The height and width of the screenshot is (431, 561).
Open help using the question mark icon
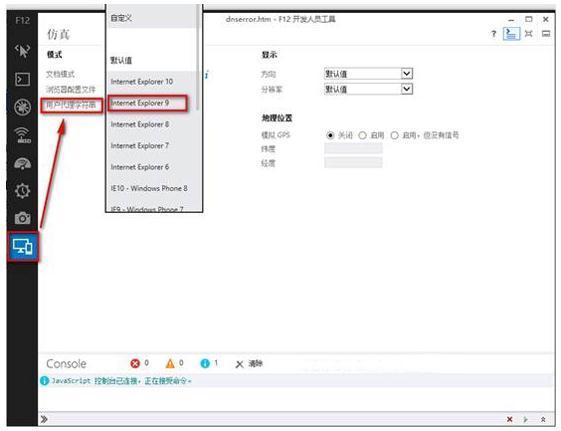[494, 34]
